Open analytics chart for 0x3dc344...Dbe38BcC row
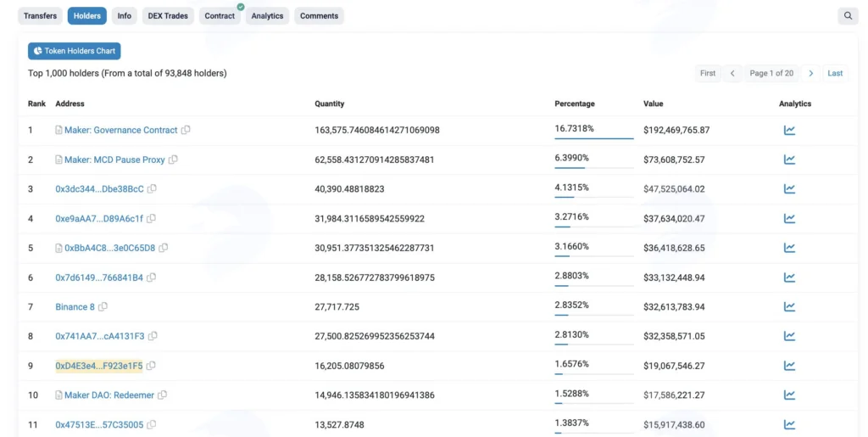Screen dimensions: 868x437 coord(789,189)
